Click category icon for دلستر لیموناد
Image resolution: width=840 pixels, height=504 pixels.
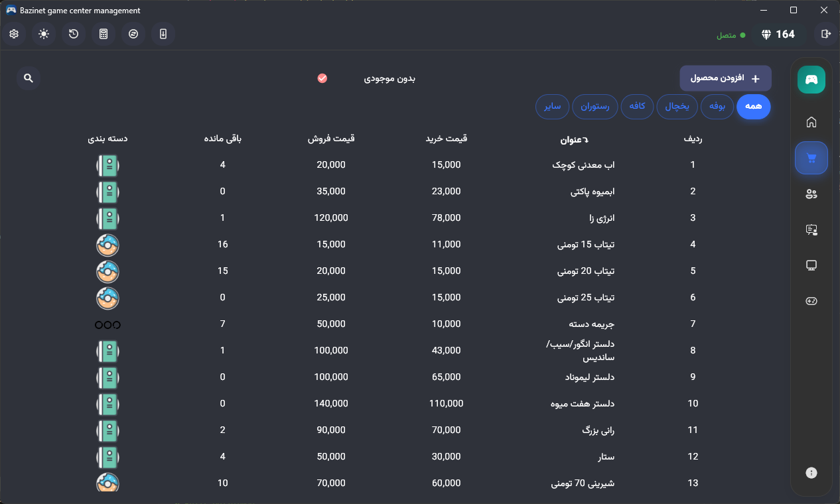tap(107, 377)
